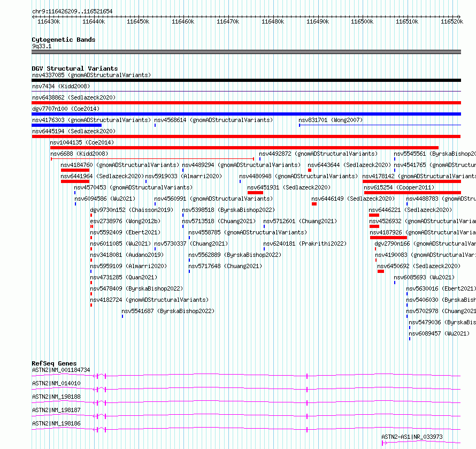Open nsv831701 (Wong2007) variant label

click(331, 120)
